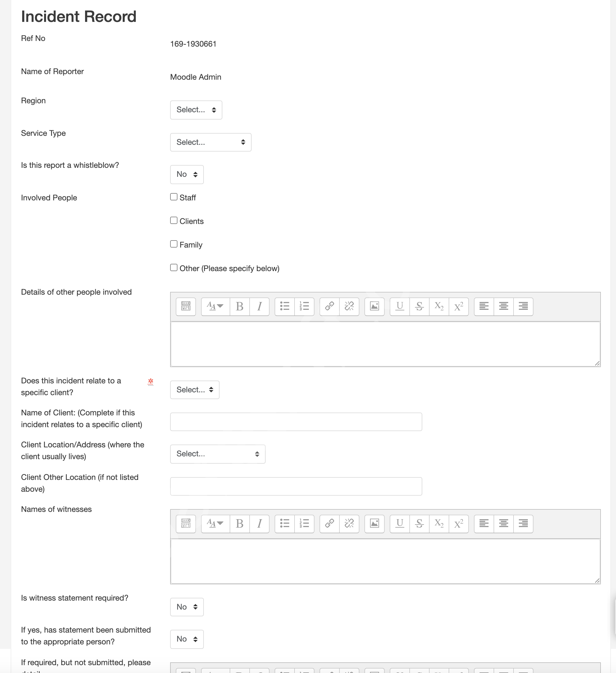Viewport: 616px width, 673px height.
Task: Check the Clients checkbox
Action: tap(174, 220)
